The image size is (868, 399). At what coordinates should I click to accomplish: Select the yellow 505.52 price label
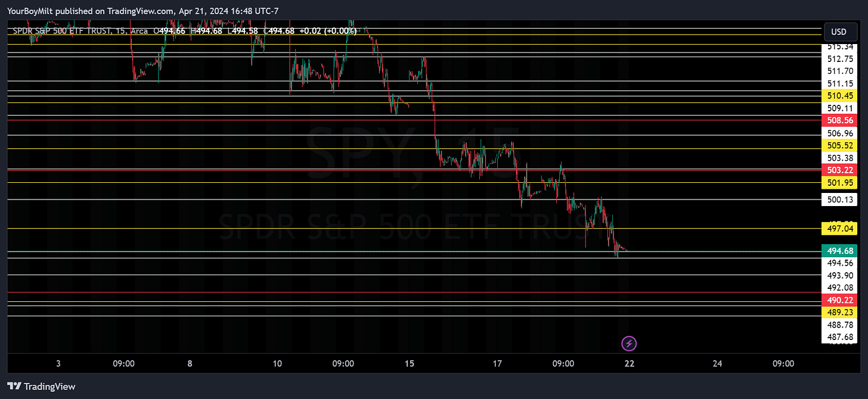(x=839, y=145)
